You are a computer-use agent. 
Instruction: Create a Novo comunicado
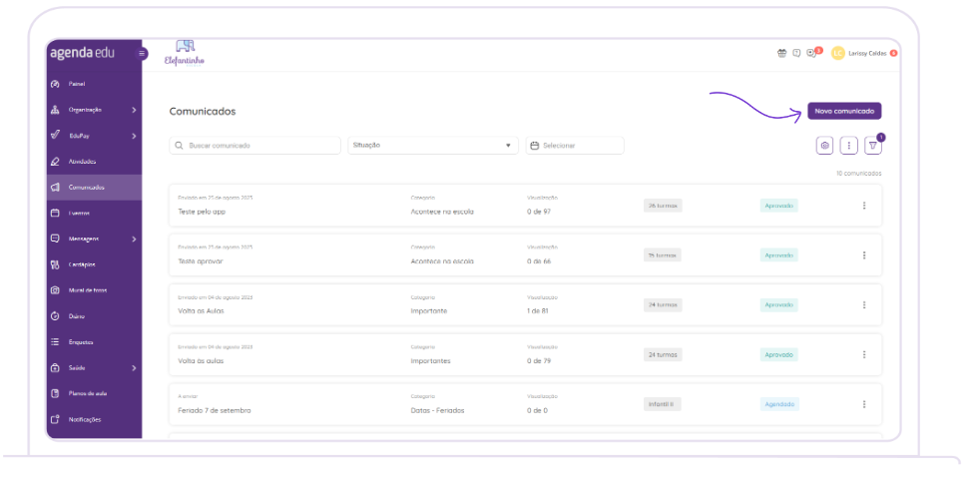click(x=844, y=111)
